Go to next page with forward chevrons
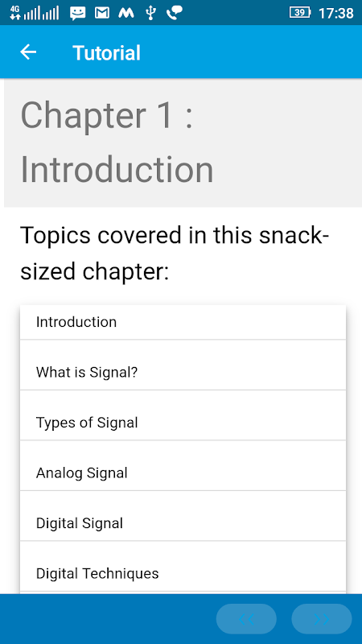The height and width of the screenshot is (644, 362). click(321, 618)
